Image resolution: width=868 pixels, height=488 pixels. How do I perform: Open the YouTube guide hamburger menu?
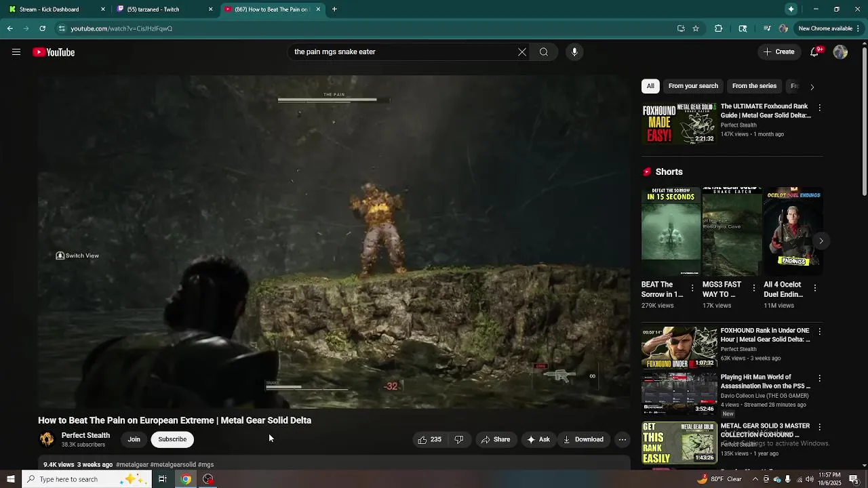tap(16, 52)
